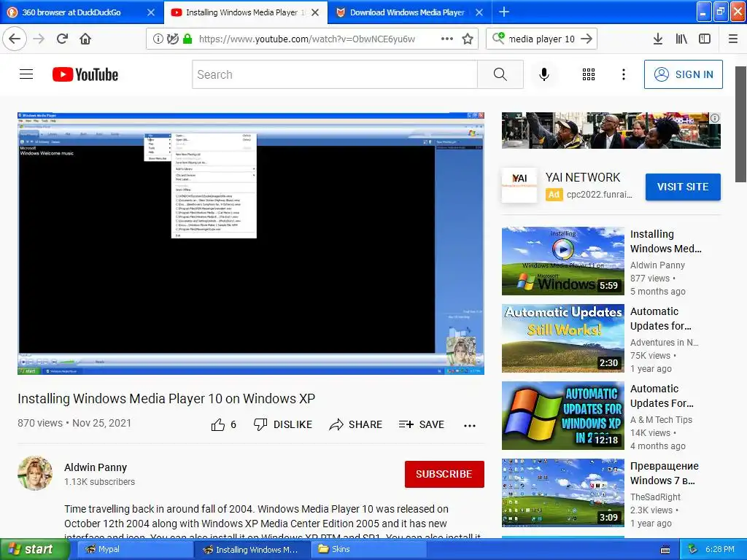Switch to Download Windows Media Player tab
Viewport: 747px width, 560px height.
[407, 12]
